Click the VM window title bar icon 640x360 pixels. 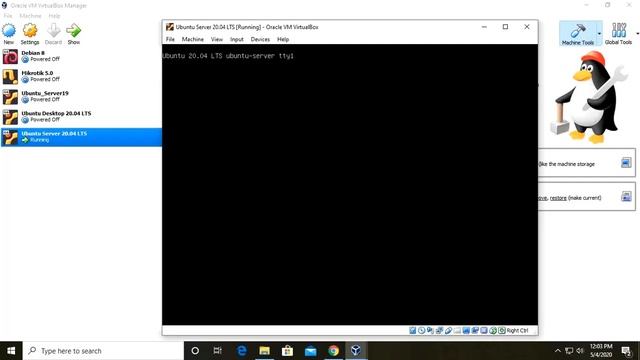[170, 27]
